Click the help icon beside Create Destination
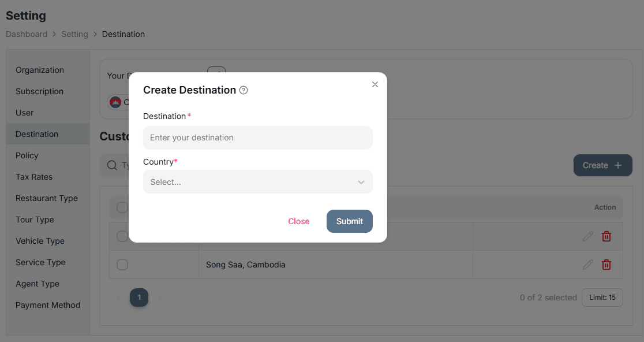 [x=244, y=90]
